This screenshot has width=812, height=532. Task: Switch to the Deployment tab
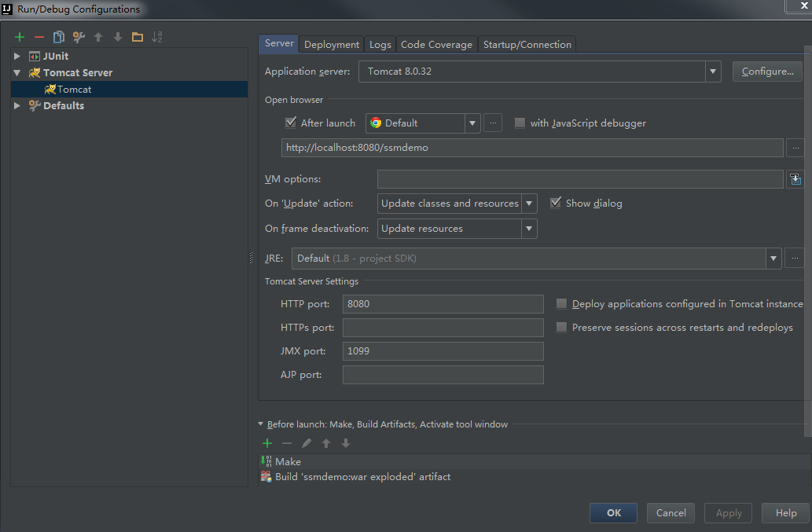(332, 45)
